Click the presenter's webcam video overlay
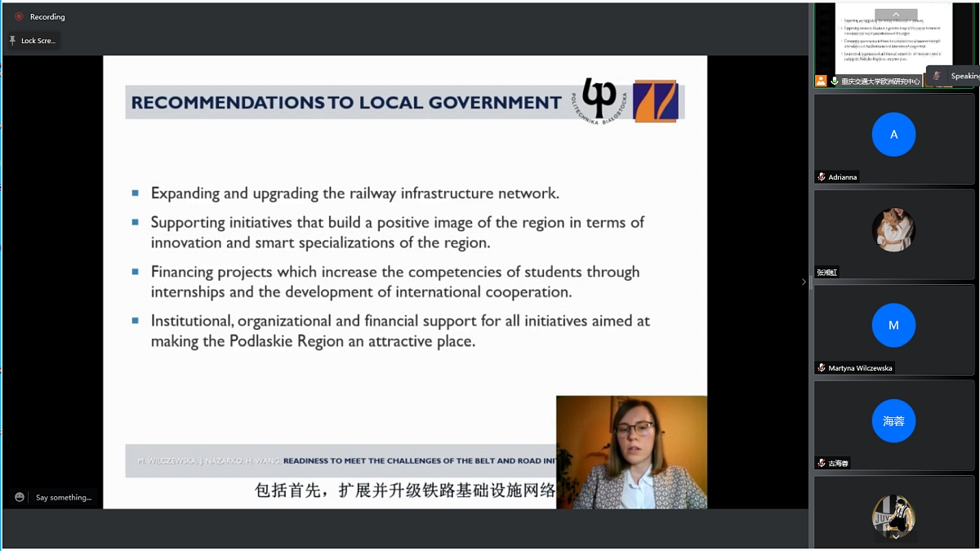The width and height of the screenshot is (980, 551). coord(631,452)
